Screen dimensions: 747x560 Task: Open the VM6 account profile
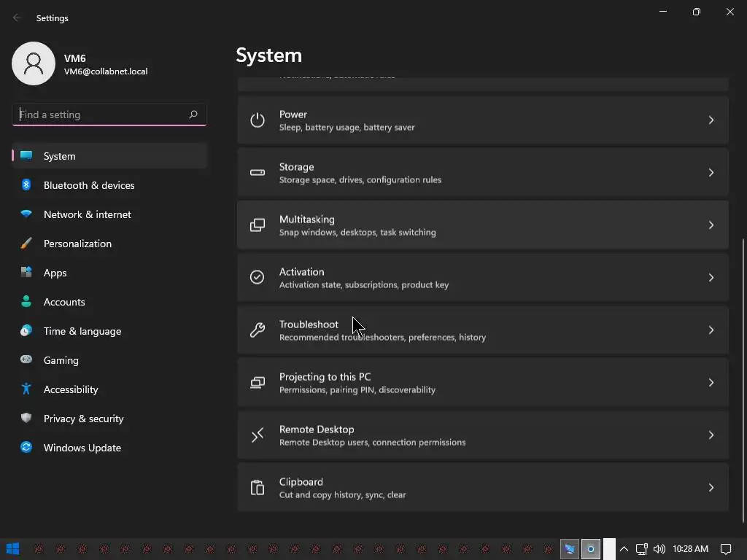point(34,64)
